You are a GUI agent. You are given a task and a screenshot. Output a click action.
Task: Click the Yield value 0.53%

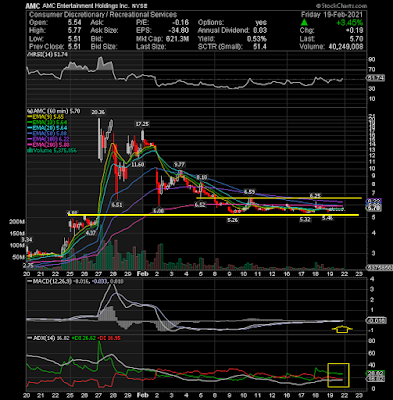[x=257, y=39]
